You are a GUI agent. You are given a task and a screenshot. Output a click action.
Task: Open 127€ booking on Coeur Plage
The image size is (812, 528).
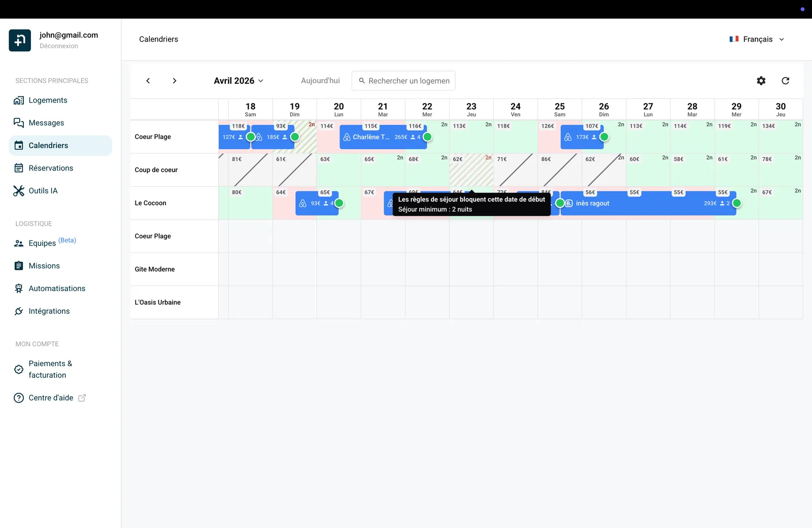(x=234, y=137)
